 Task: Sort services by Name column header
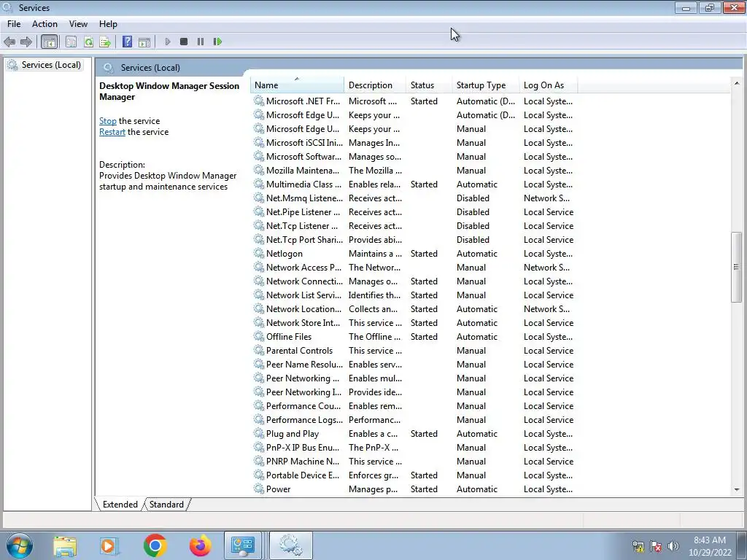pyautogui.click(x=297, y=85)
